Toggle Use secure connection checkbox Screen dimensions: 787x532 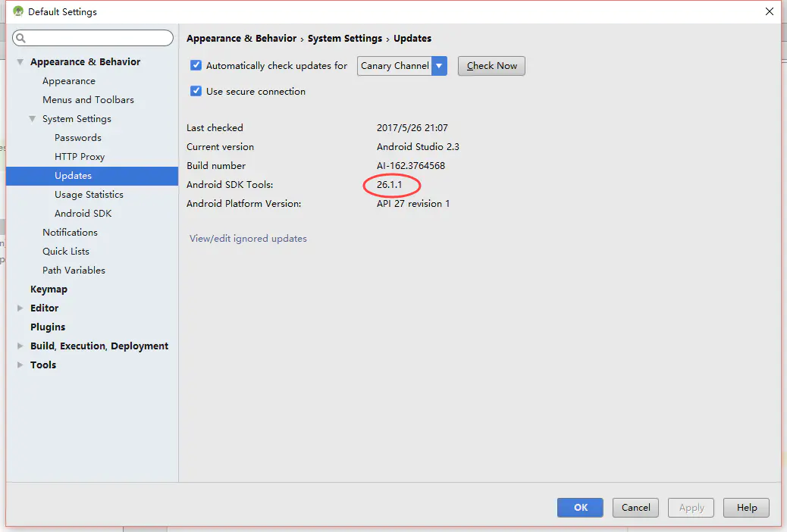point(196,91)
